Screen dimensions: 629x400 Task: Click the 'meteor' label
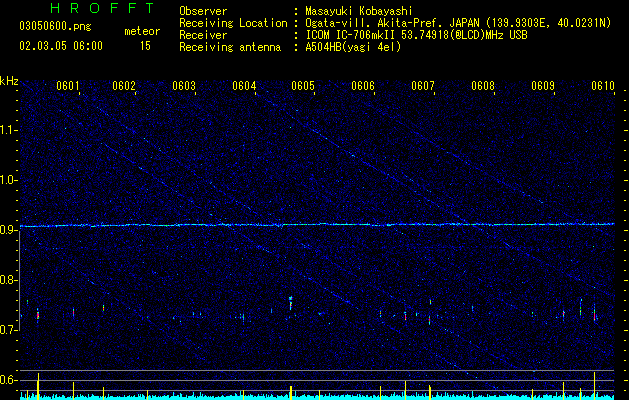click(x=142, y=31)
